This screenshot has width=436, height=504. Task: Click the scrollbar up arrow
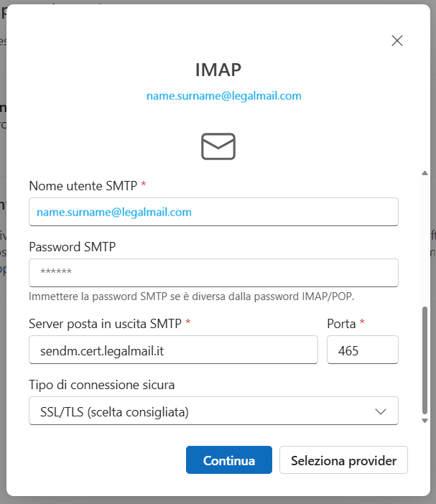point(424,173)
